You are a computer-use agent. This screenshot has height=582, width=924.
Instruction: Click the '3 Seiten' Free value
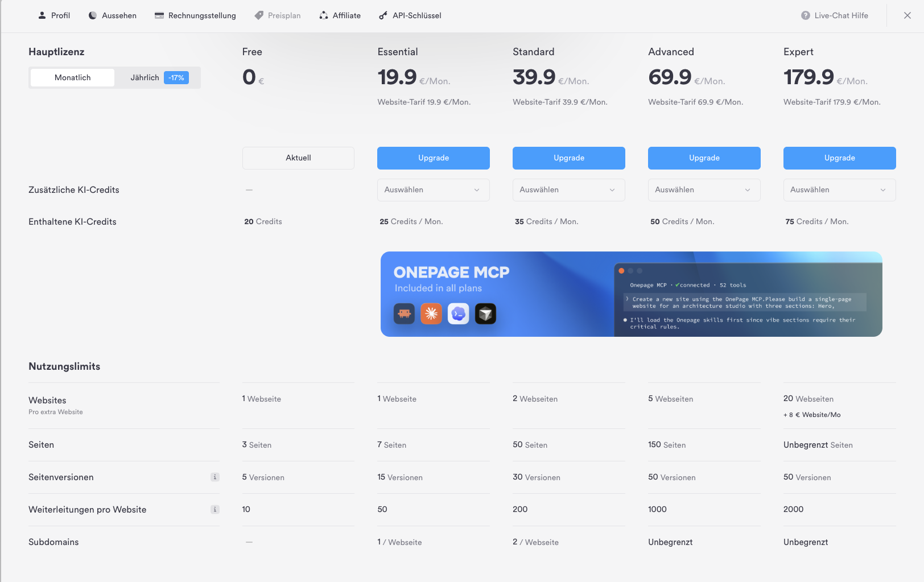257,445
